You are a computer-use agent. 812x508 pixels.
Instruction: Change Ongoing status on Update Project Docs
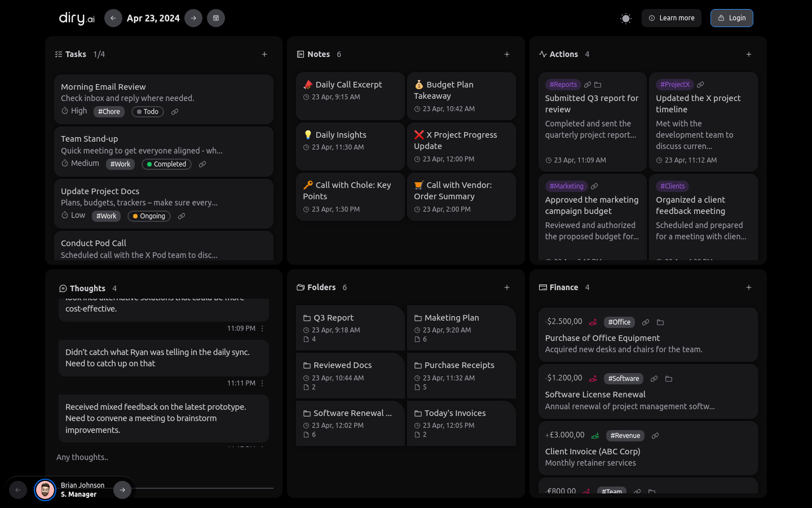[x=149, y=216]
